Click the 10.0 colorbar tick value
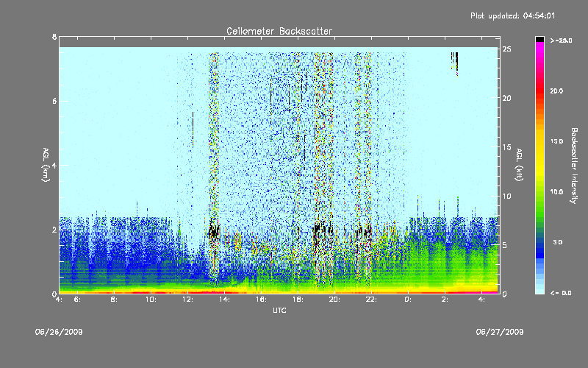588x368 pixels. [556, 192]
